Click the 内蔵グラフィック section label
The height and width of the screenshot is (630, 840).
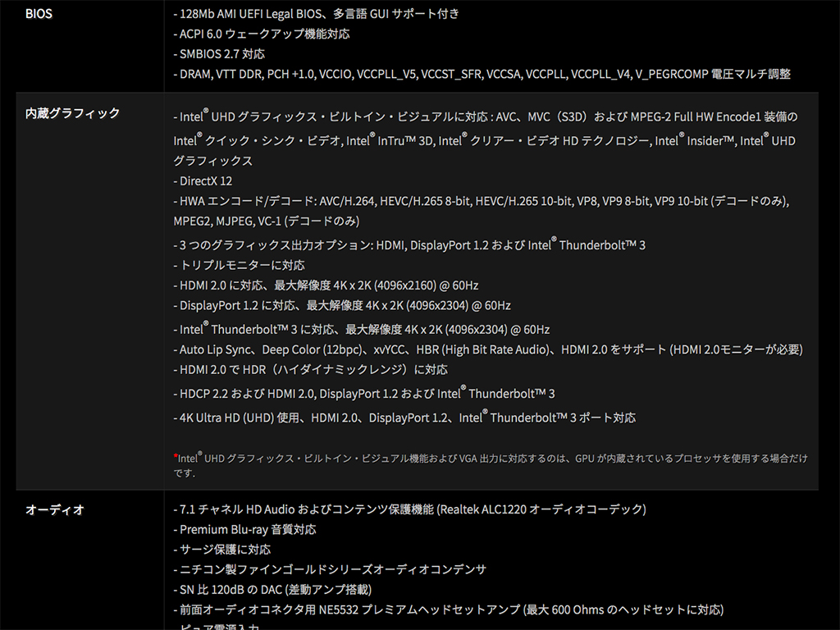tap(72, 113)
